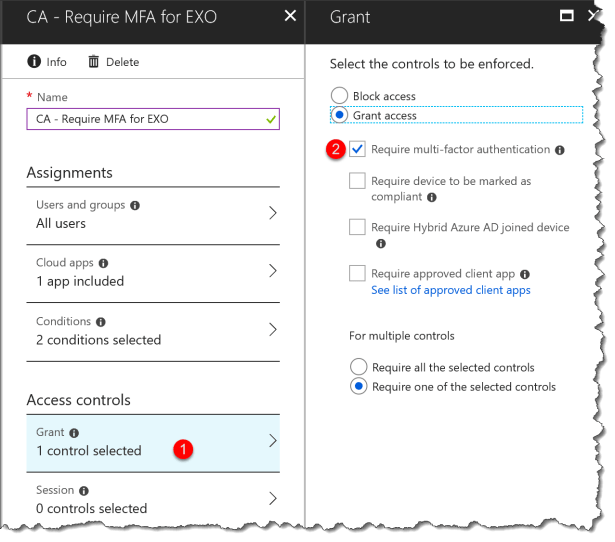The width and height of the screenshot is (615, 542).
Task: Expand the Users and groups assignment
Action: (272, 214)
